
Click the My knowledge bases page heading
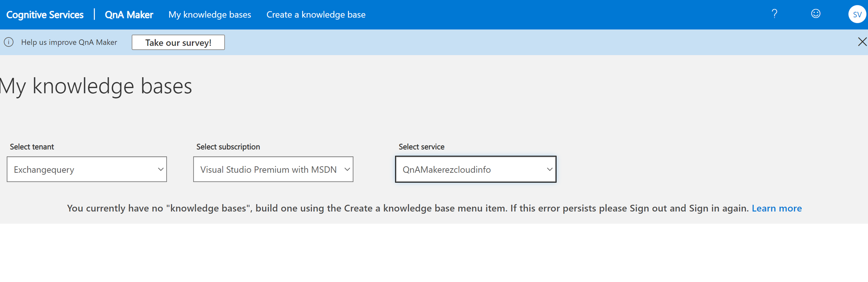click(x=96, y=86)
